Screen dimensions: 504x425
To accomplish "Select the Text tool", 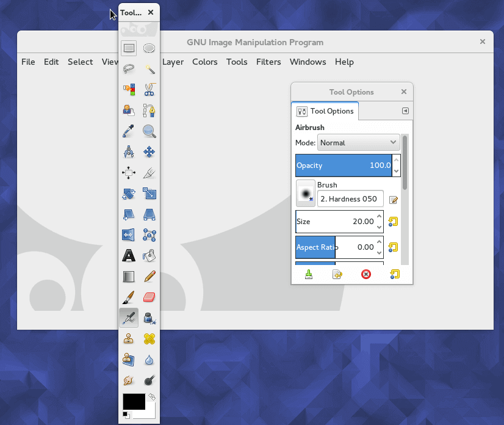I will [129, 256].
